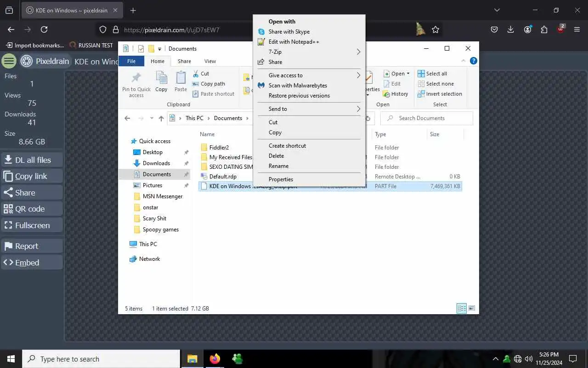Go up one folder level arrow

click(161, 118)
